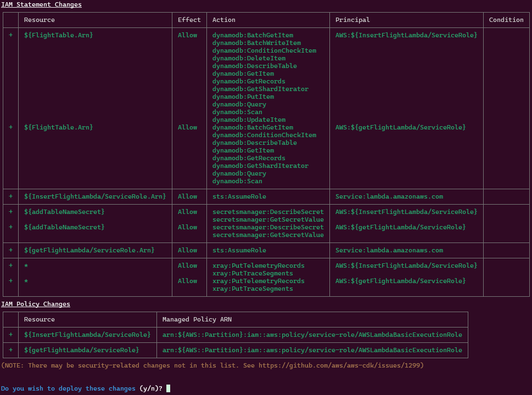Click AWS:${InsertFlightLambda/ServiceRole} principal in FlightTable row
Viewport: 532px width, 395px height.
tap(406, 35)
